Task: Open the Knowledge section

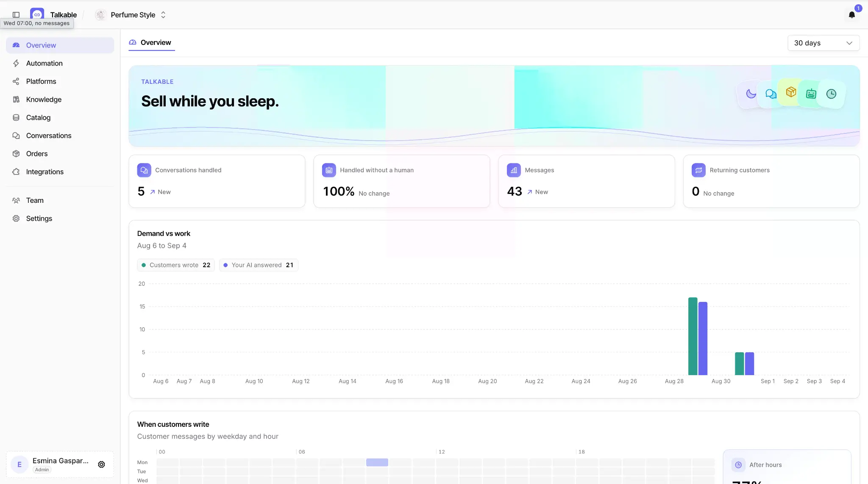Action: (x=60, y=100)
